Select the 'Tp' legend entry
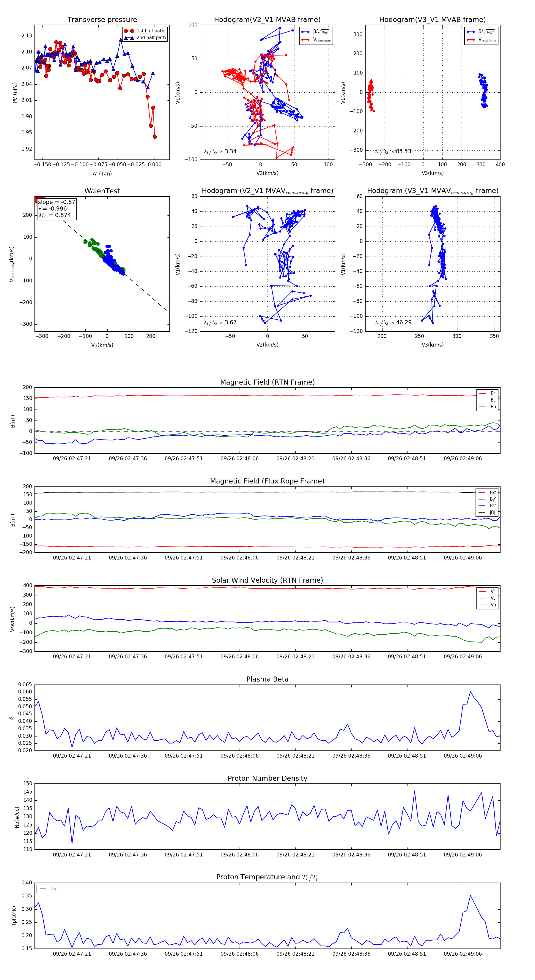The height and width of the screenshot is (980, 535). (x=48, y=889)
